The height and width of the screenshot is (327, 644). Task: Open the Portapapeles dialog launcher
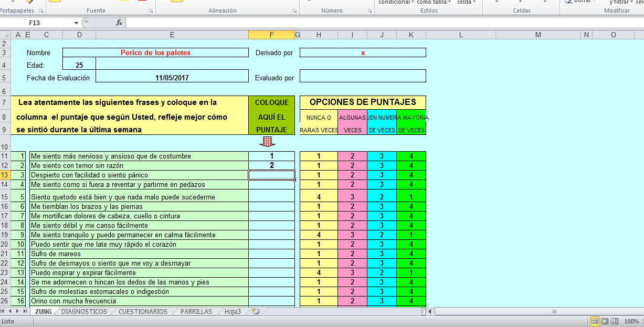(41, 10)
